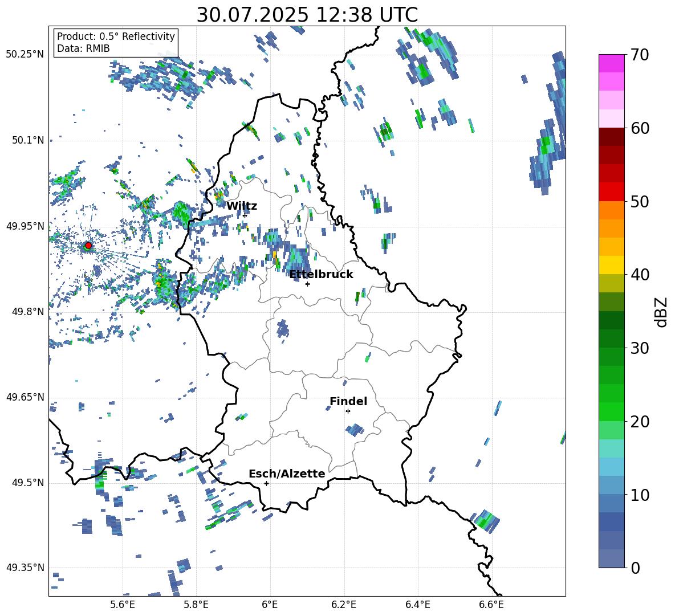The height and width of the screenshot is (616, 675).
Task: Click the 60 tick on the colorbar
Action: (x=640, y=128)
